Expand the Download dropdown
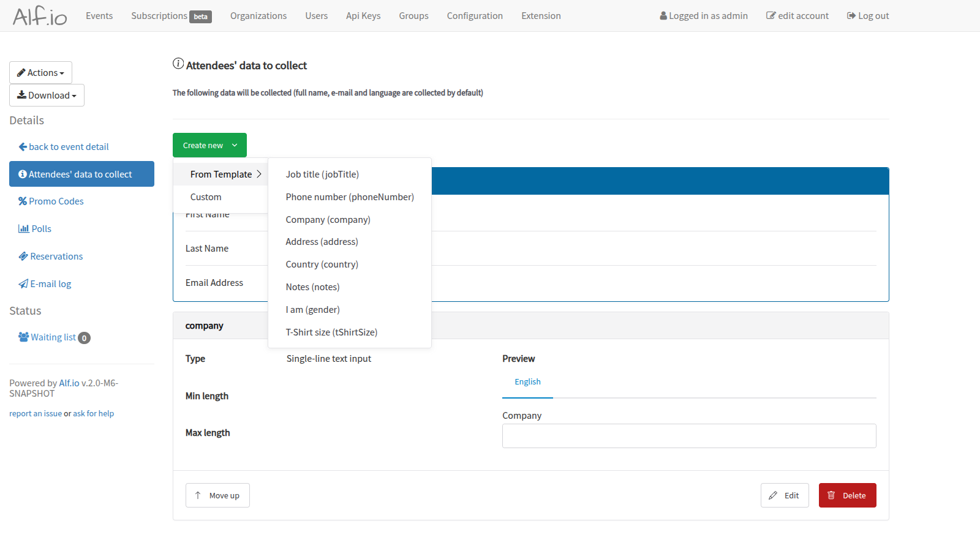 point(47,96)
